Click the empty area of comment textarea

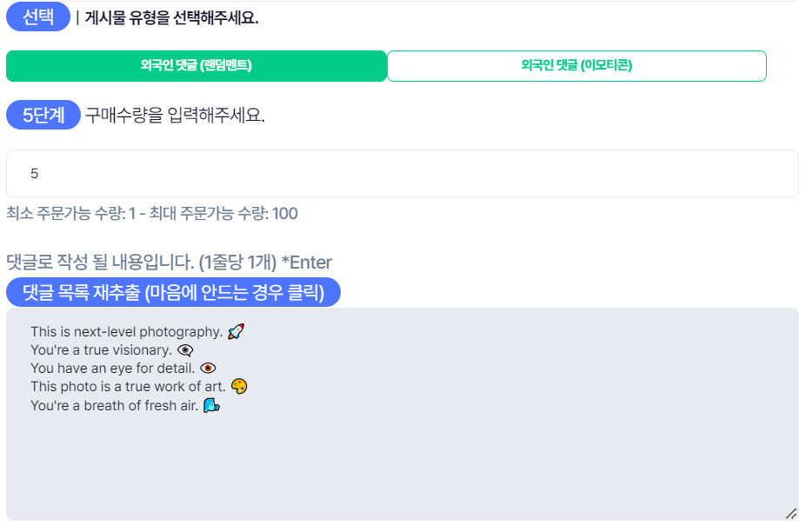(x=403, y=466)
